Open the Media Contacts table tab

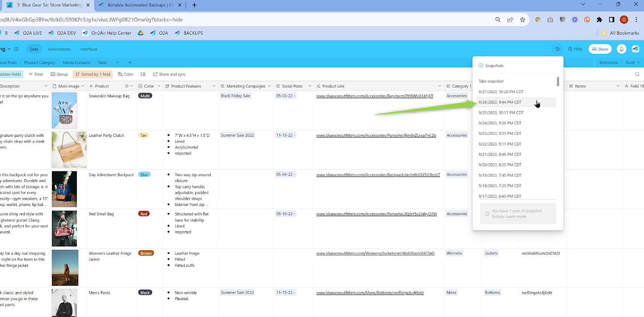click(76, 63)
